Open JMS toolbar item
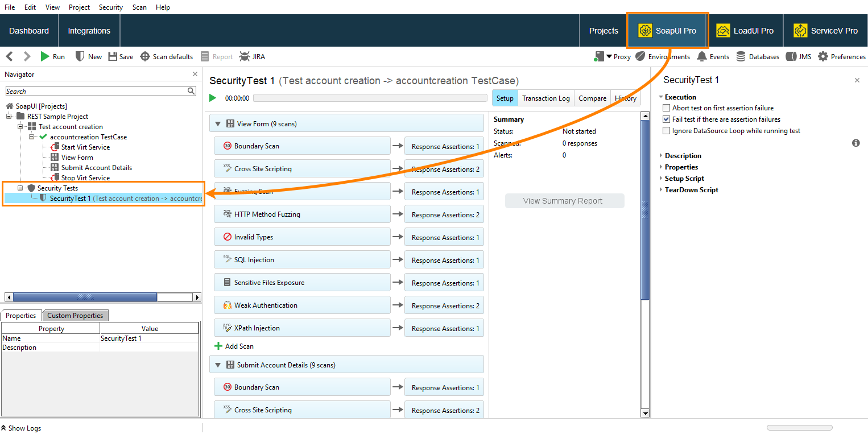Screen dimensions: 868x434 [x=799, y=56]
